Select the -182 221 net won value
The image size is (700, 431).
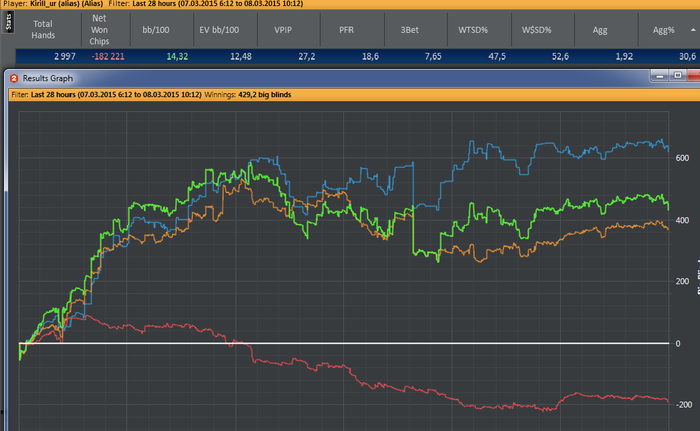[108, 57]
